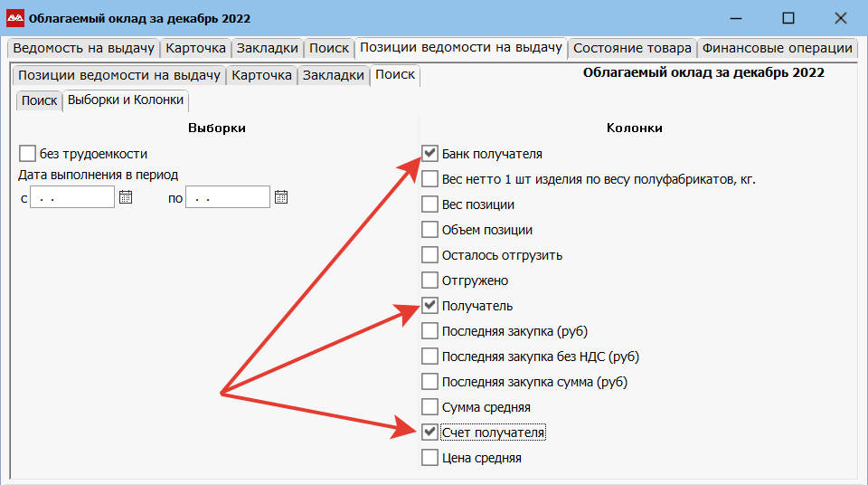Enable 'Вес позиции' column
The image size is (868, 485).
[x=430, y=204]
